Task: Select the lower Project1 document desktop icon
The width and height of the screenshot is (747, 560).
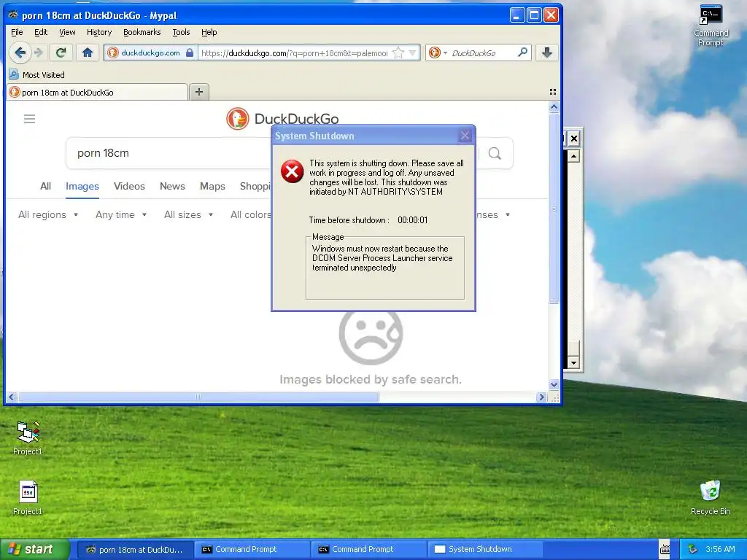Action: (x=28, y=497)
